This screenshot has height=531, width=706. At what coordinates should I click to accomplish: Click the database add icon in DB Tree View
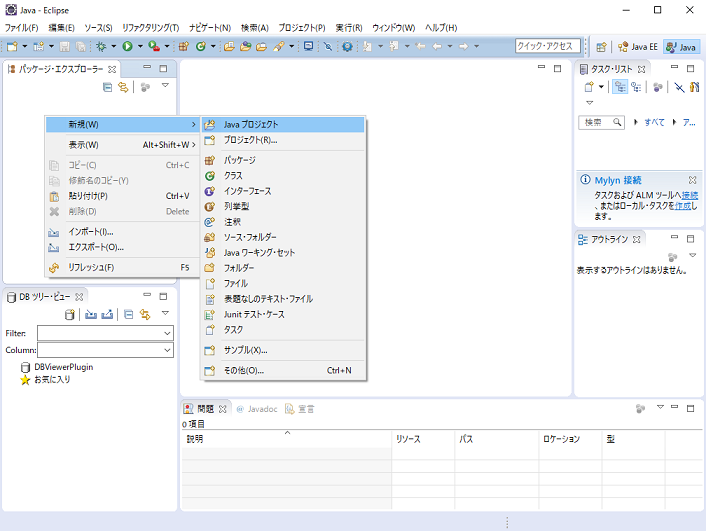tap(69, 314)
